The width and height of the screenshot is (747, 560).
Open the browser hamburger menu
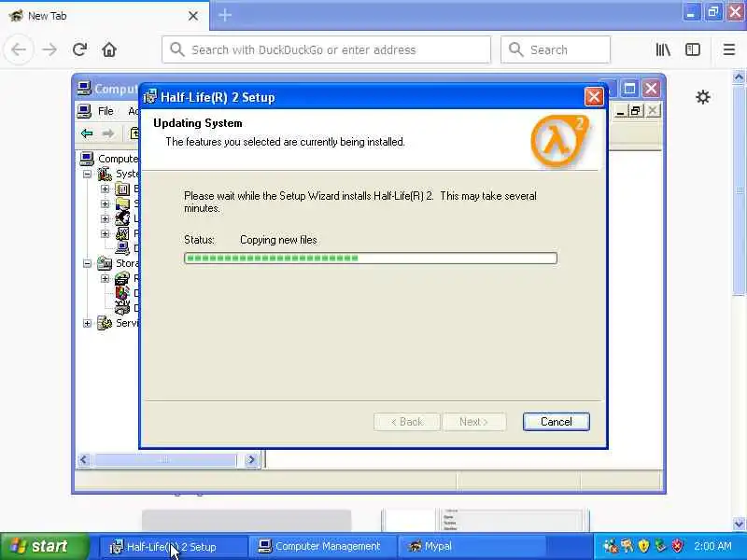(x=729, y=49)
